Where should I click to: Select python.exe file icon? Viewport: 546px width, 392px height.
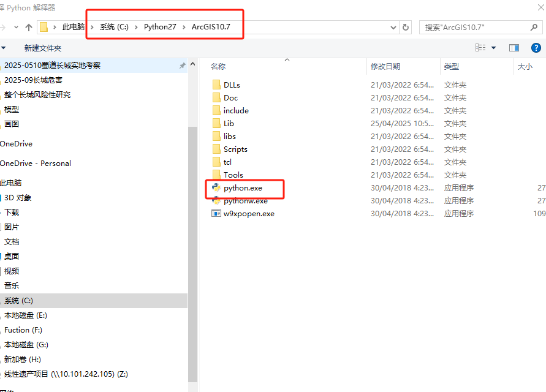click(216, 187)
